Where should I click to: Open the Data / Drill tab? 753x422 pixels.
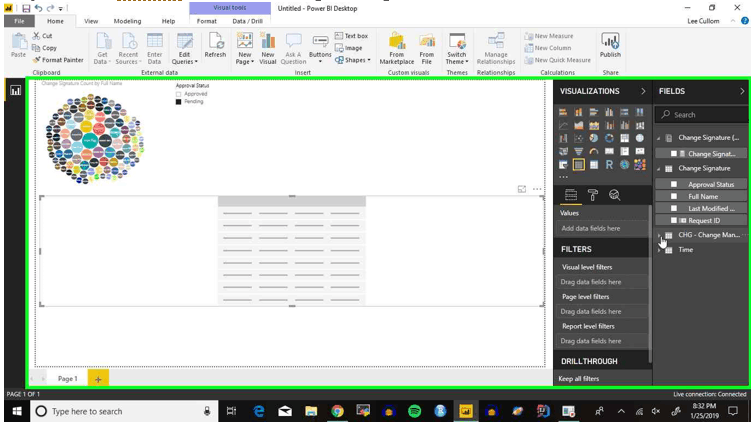(x=247, y=21)
